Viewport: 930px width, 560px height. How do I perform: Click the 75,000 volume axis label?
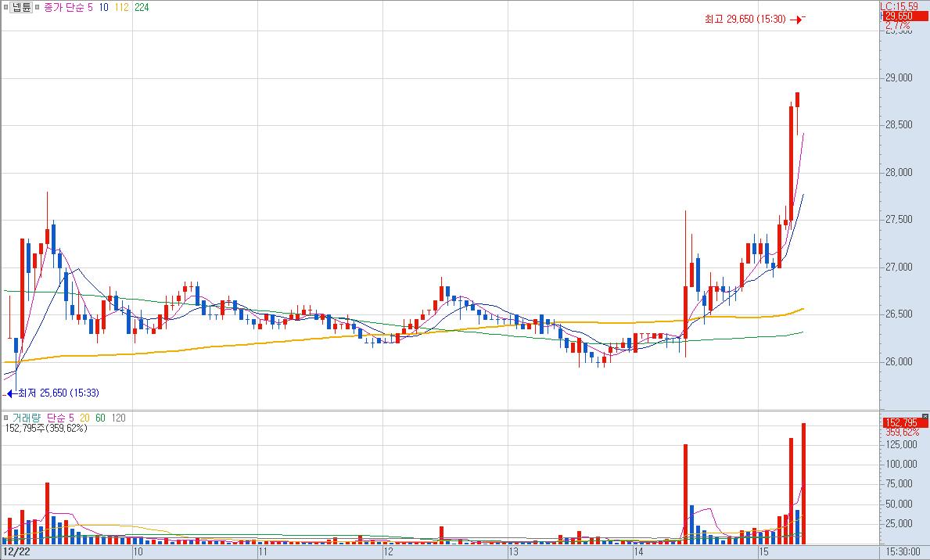[901, 483]
